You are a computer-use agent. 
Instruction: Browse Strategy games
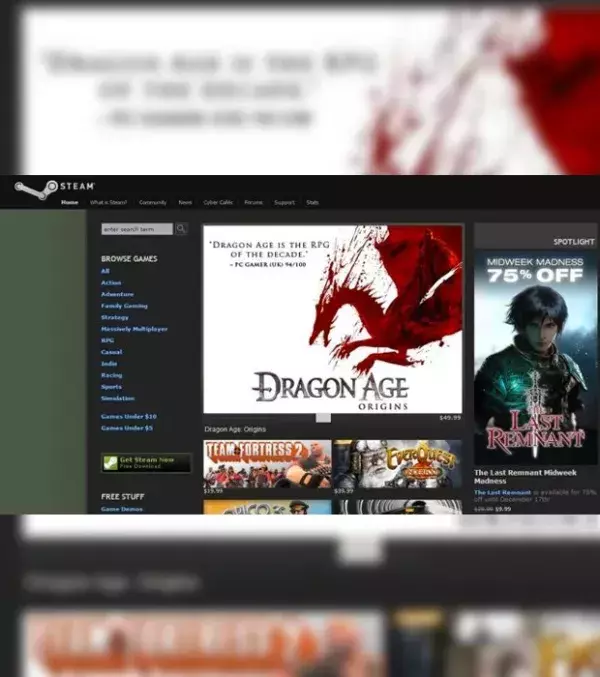coord(115,317)
